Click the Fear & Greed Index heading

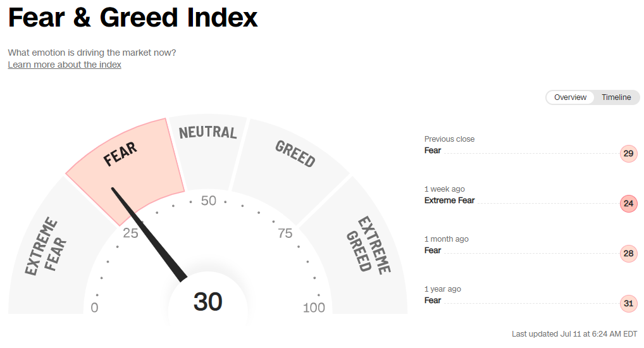tap(133, 18)
